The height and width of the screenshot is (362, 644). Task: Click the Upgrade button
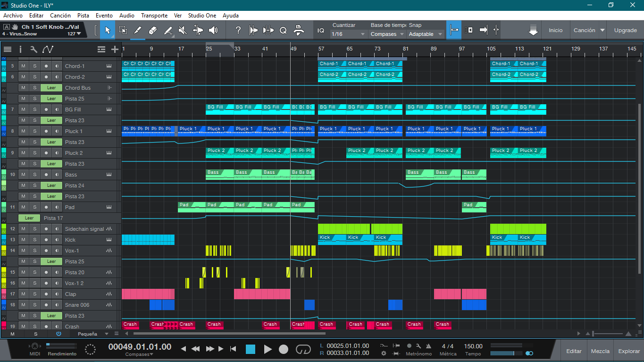pos(626,30)
